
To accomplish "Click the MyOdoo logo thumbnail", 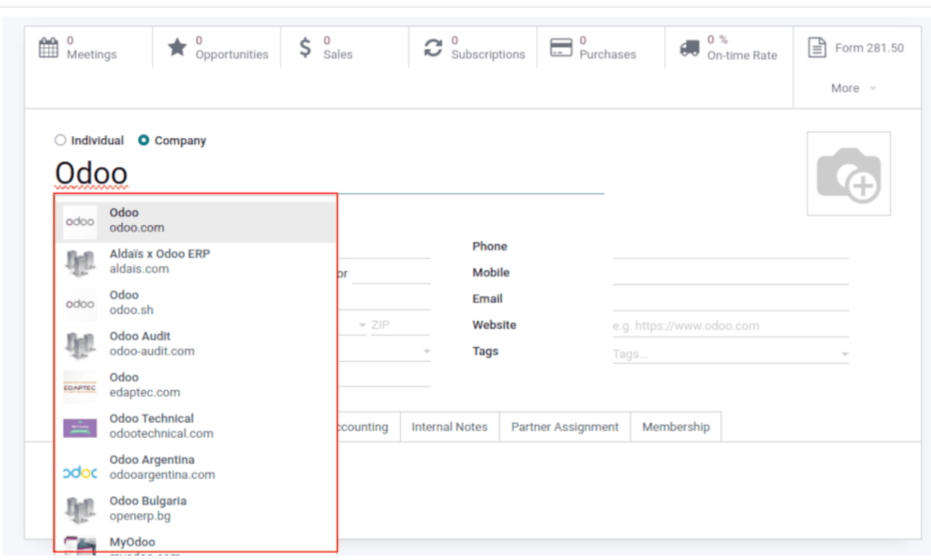I will [80, 545].
